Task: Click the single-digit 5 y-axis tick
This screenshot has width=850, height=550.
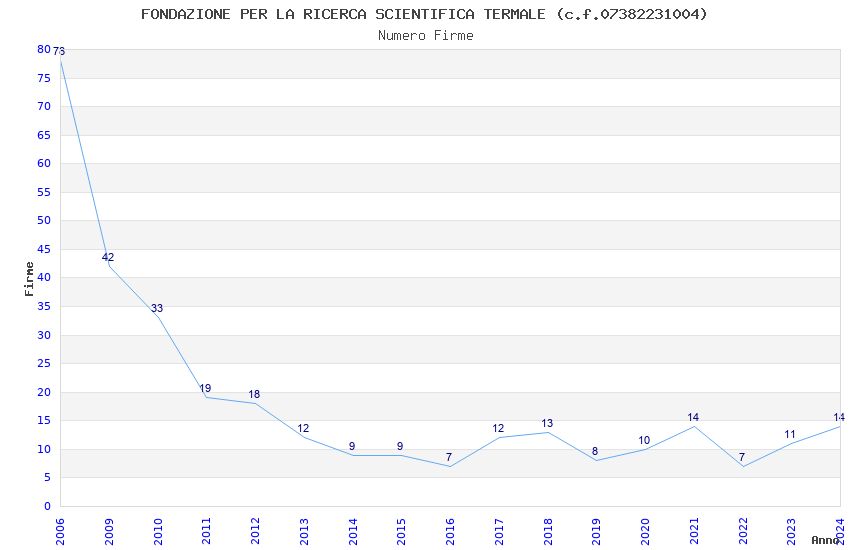Action: 47,477
